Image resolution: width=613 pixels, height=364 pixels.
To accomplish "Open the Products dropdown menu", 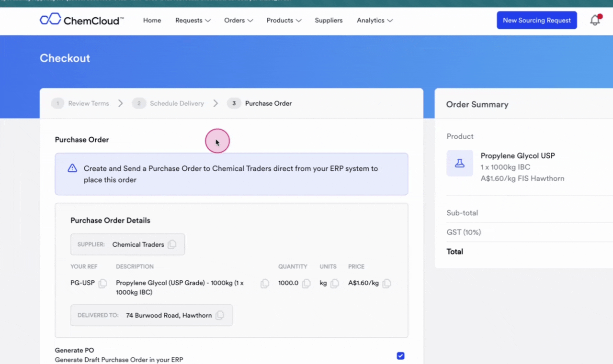I will (284, 21).
